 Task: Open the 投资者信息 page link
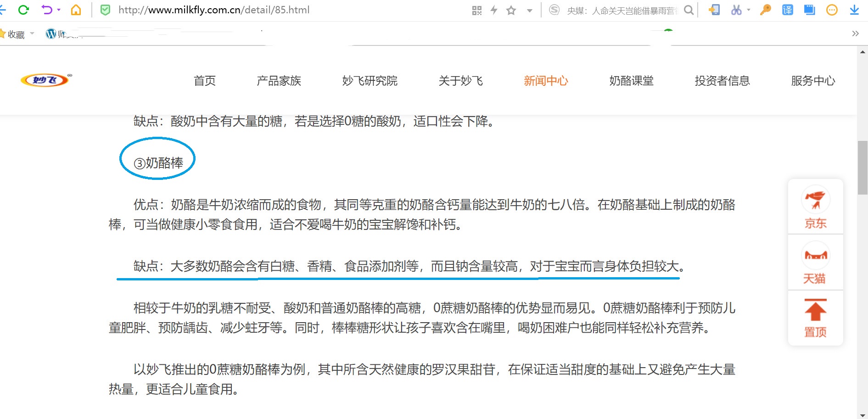tap(722, 81)
